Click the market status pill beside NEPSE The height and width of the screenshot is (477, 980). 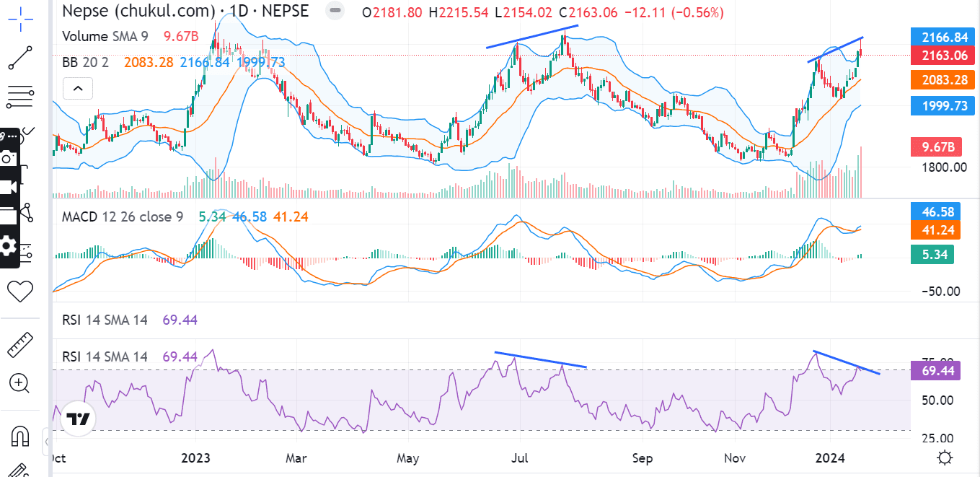pos(334,12)
